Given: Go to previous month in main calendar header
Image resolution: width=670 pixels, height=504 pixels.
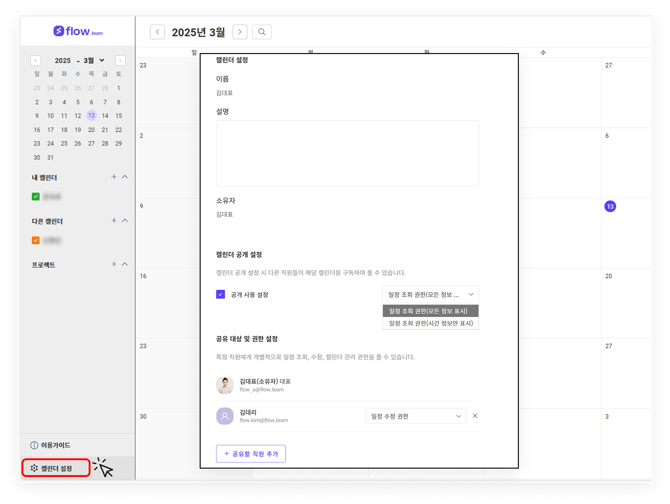Looking at the screenshot, I should click(x=157, y=32).
